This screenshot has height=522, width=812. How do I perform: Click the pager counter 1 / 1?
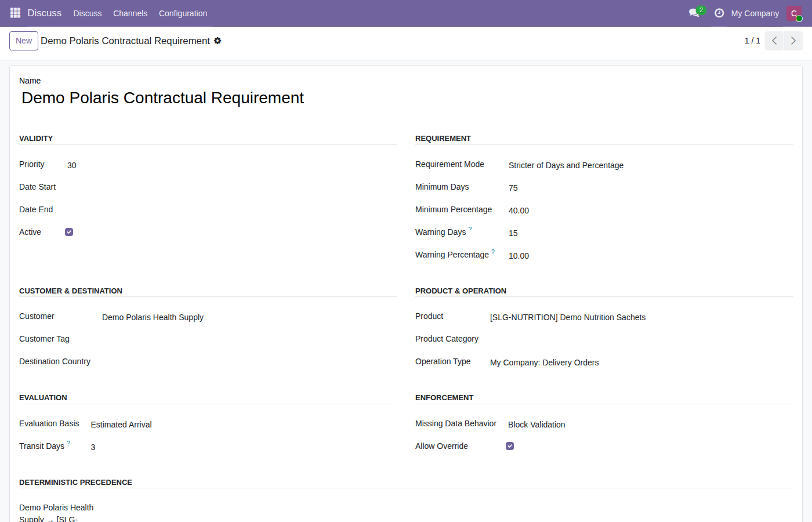coord(752,41)
